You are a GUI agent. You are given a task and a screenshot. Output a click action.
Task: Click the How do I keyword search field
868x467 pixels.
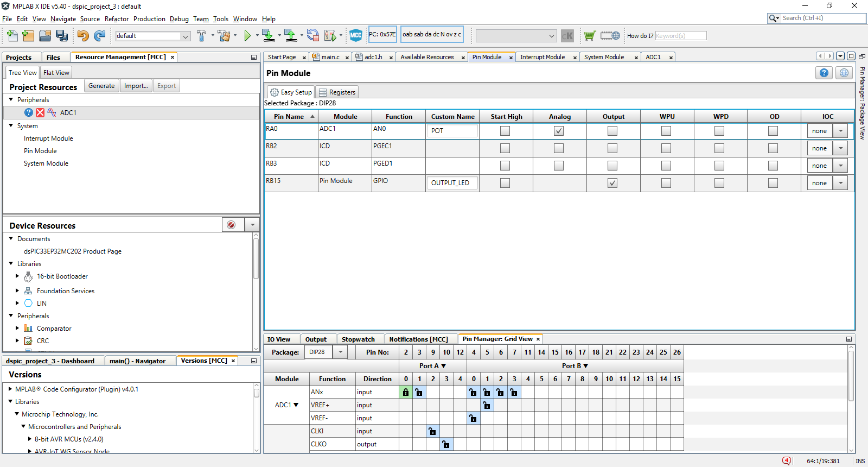tap(681, 36)
